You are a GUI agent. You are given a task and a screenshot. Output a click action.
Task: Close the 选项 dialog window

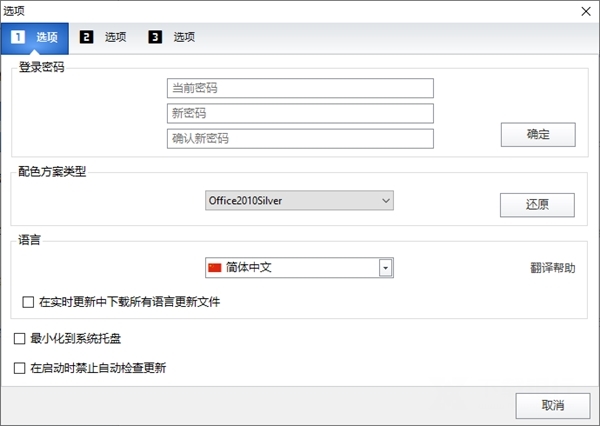pyautogui.click(x=586, y=11)
